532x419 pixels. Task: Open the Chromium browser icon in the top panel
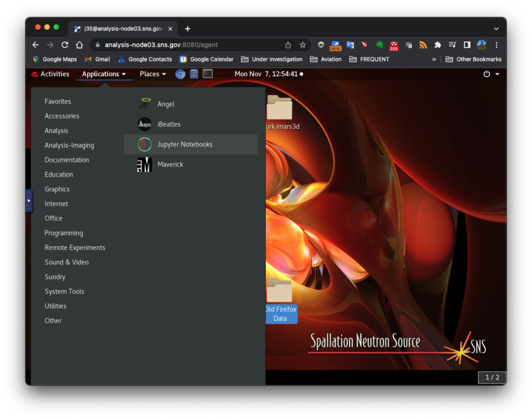pyautogui.click(x=180, y=74)
